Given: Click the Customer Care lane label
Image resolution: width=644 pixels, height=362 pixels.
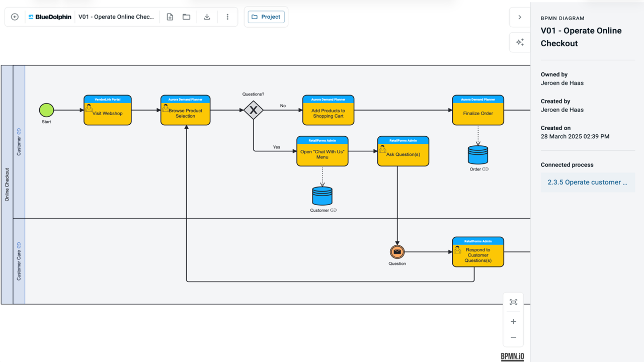Looking at the screenshot, I should (19, 265).
